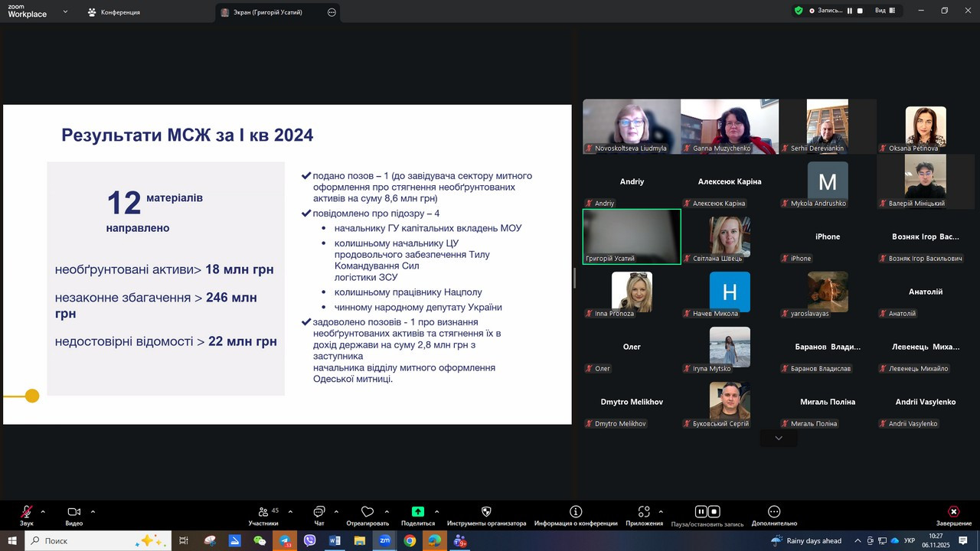Select Валерій Мініцький's participant tile
This screenshot has height=551, width=980.
point(926,181)
